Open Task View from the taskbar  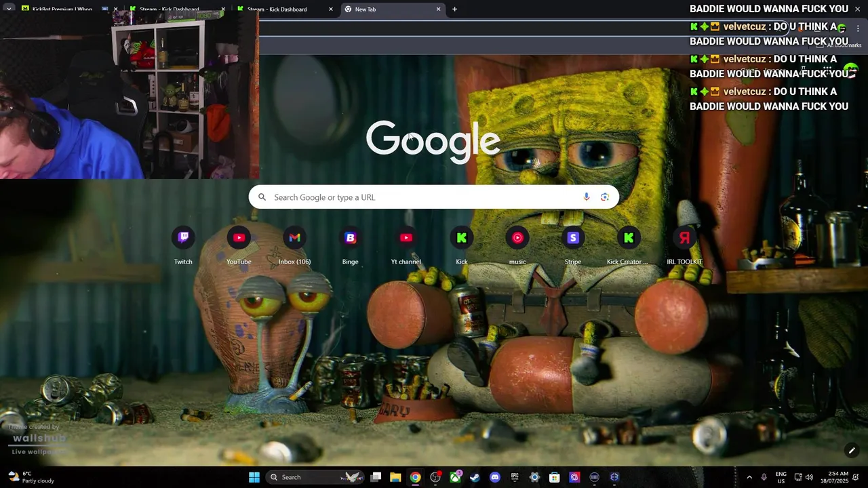[376, 477]
